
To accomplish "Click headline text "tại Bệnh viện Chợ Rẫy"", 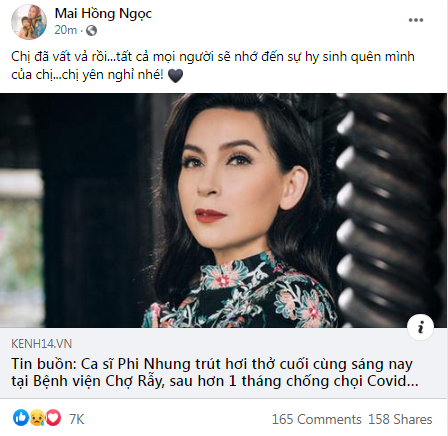I will click(88, 381).
